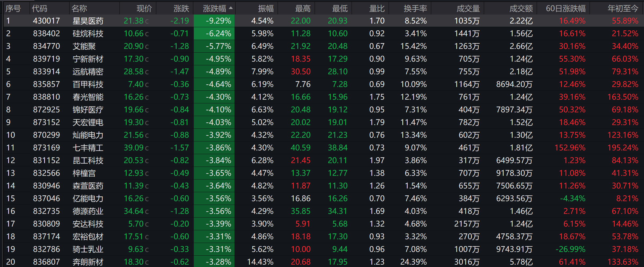Screen dimensions: 644x267
Task: Click the 3016万 volume value
Action: coord(467,262)
